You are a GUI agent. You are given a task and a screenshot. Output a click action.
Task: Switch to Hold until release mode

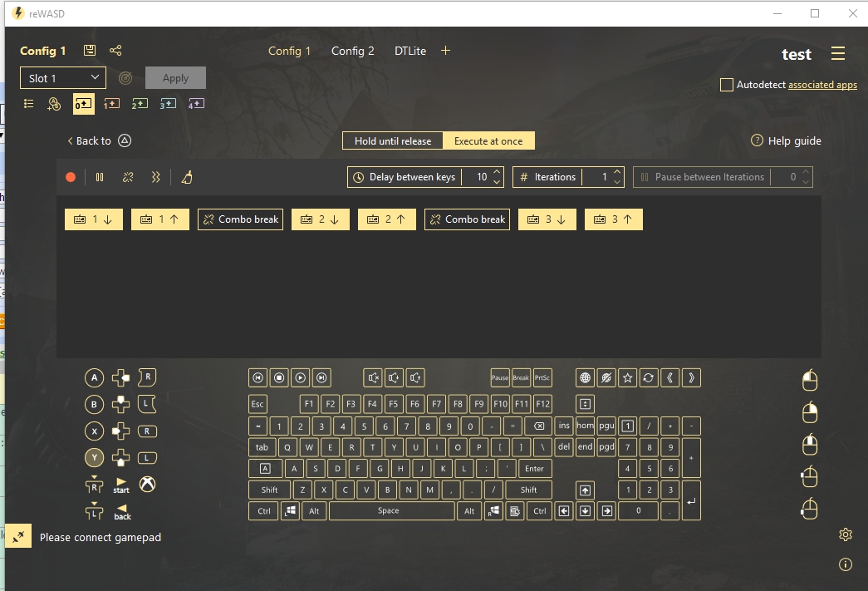tap(393, 140)
